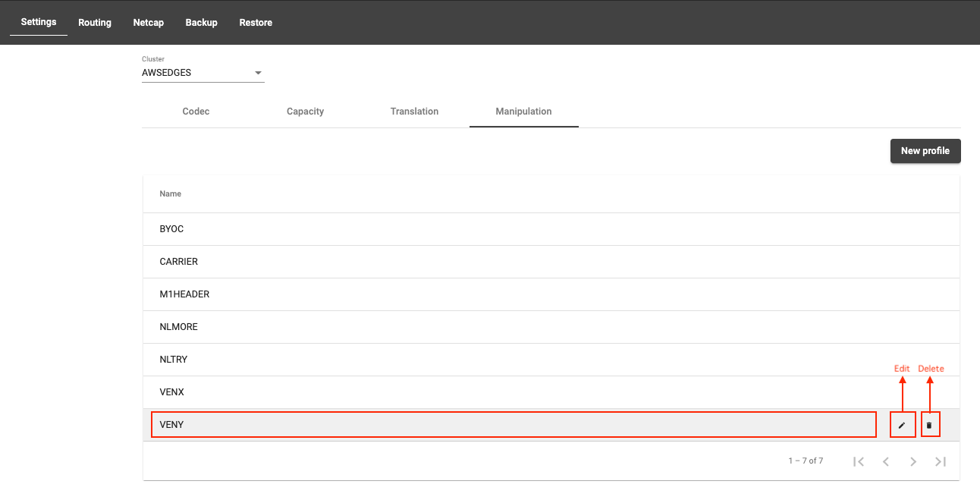Image resolution: width=980 pixels, height=500 pixels.
Task: Open the Netcap top menu
Action: pyautogui.click(x=149, y=22)
